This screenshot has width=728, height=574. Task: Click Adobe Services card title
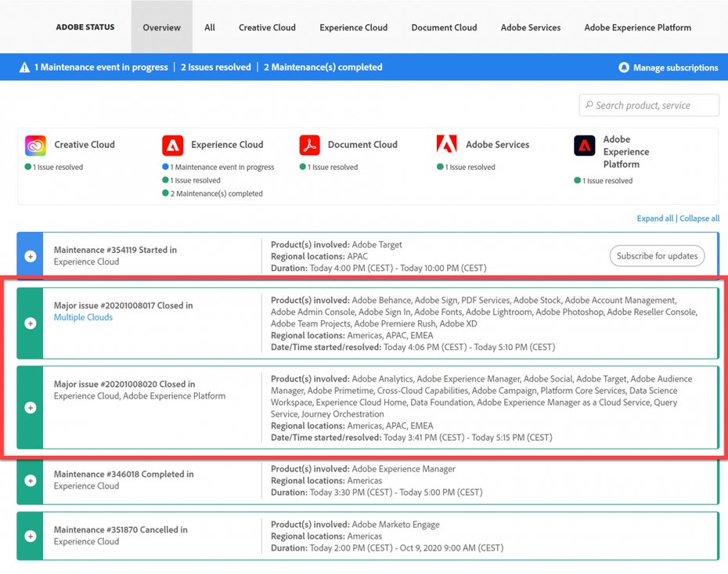(497, 144)
